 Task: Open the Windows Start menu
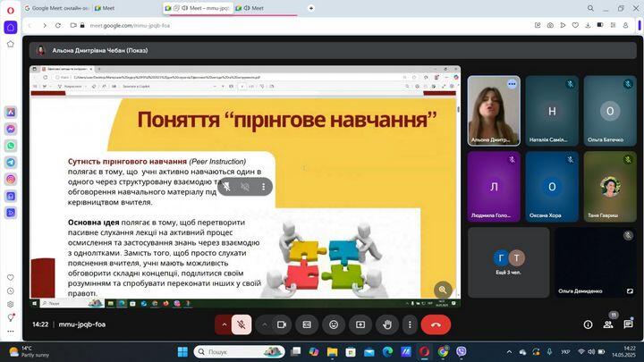point(182,352)
